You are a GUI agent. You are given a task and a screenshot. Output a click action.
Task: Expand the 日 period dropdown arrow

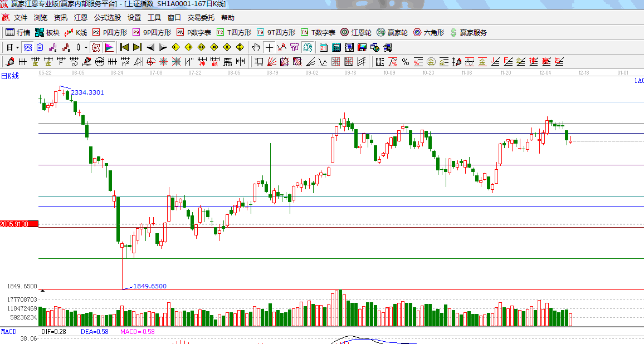click(x=17, y=47)
